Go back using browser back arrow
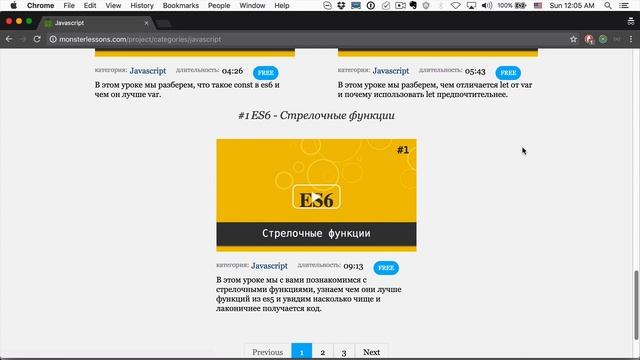 [9, 39]
